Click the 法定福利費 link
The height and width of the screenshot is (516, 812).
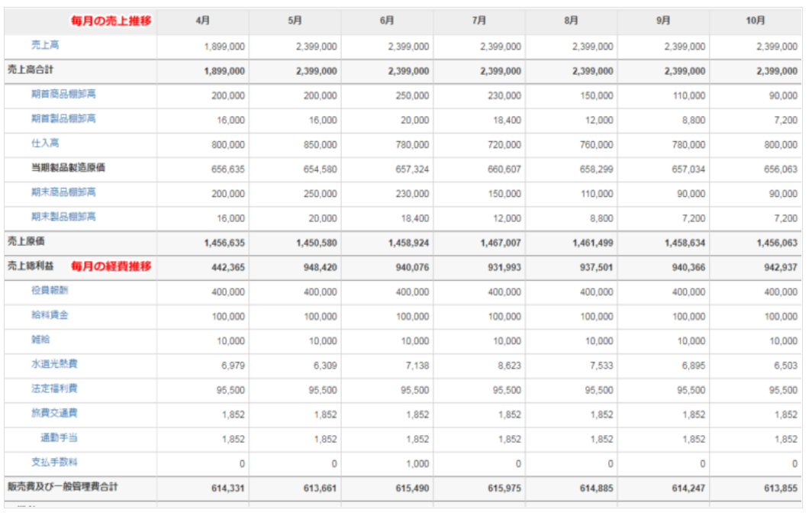[x=54, y=389]
